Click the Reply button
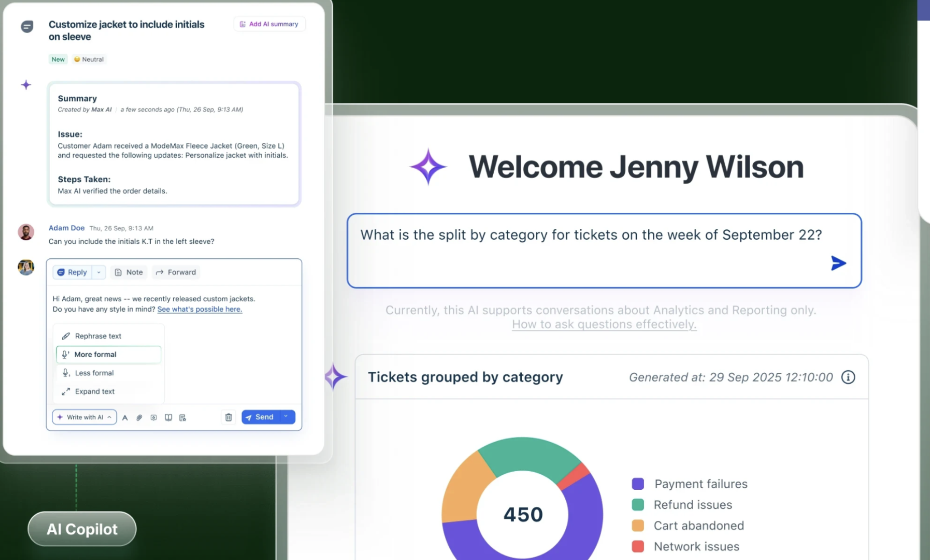 (x=72, y=272)
